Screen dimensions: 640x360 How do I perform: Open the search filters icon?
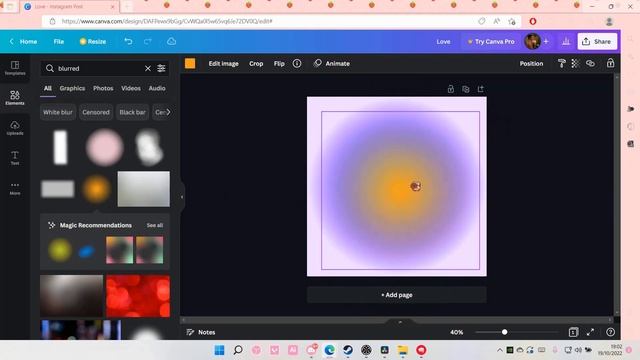(x=162, y=68)
